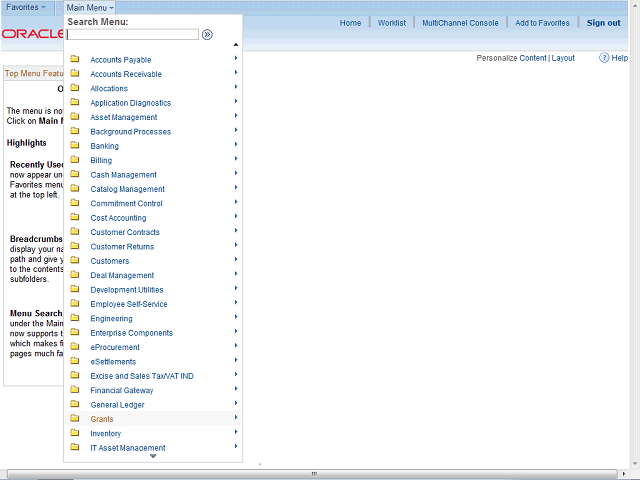Click the Sign out link
The width and height of the screenshot is (640, 480).
[603, 23]
